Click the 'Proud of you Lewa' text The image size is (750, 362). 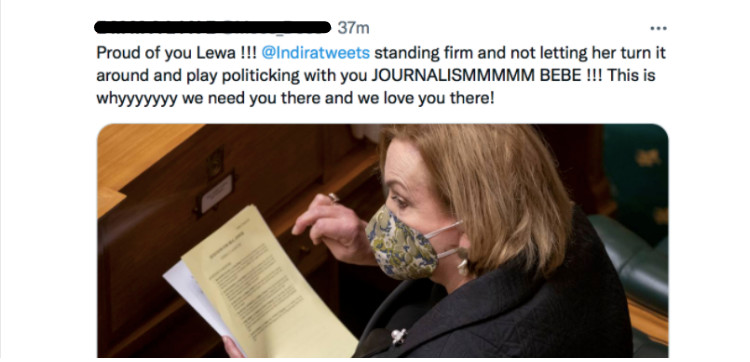tap(166, 53)
